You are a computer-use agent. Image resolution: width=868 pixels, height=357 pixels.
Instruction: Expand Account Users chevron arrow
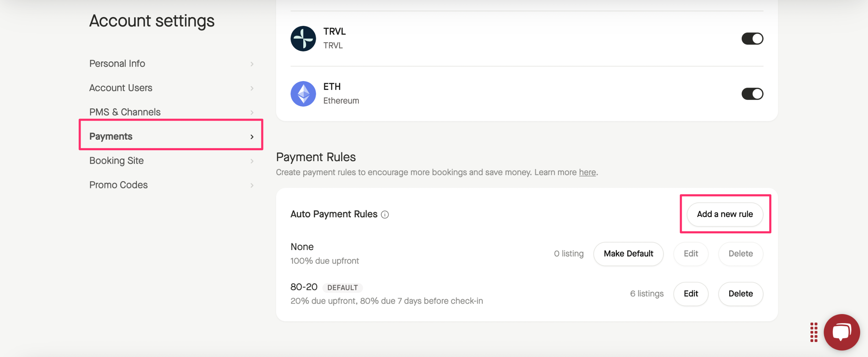click(252, 88)
